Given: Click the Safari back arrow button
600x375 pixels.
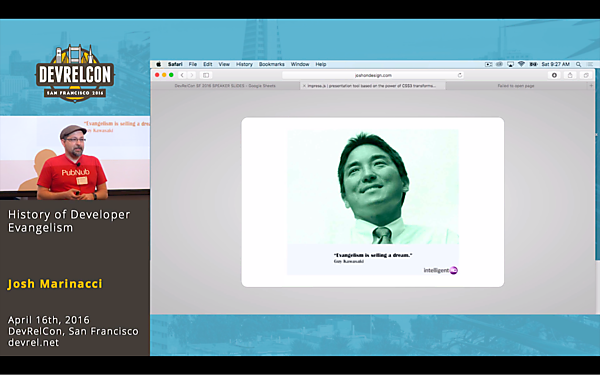Looking at the screenshot, I should (182, 75).
